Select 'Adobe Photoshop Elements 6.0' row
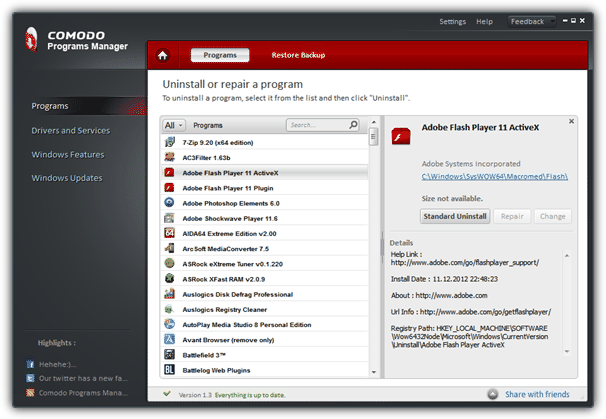Image resolution: width=606 pixels, height=419 pixels. click(x=264, y=203)
